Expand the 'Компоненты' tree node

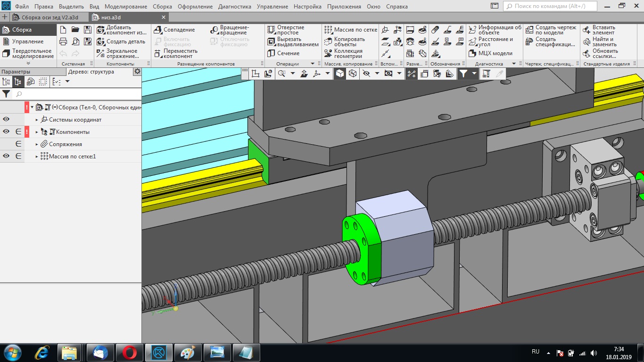pos(37,132)
